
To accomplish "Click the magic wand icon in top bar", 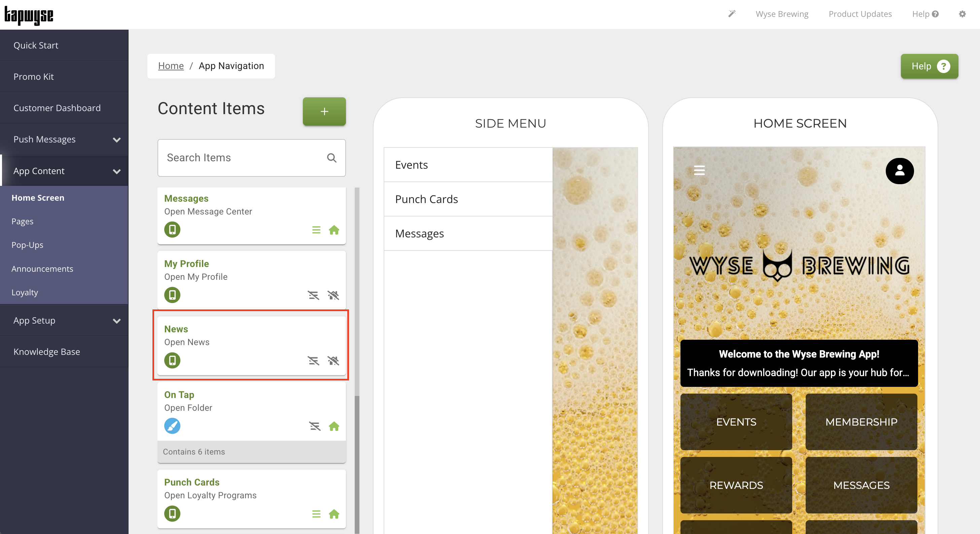I will click(x=732, y=14).
